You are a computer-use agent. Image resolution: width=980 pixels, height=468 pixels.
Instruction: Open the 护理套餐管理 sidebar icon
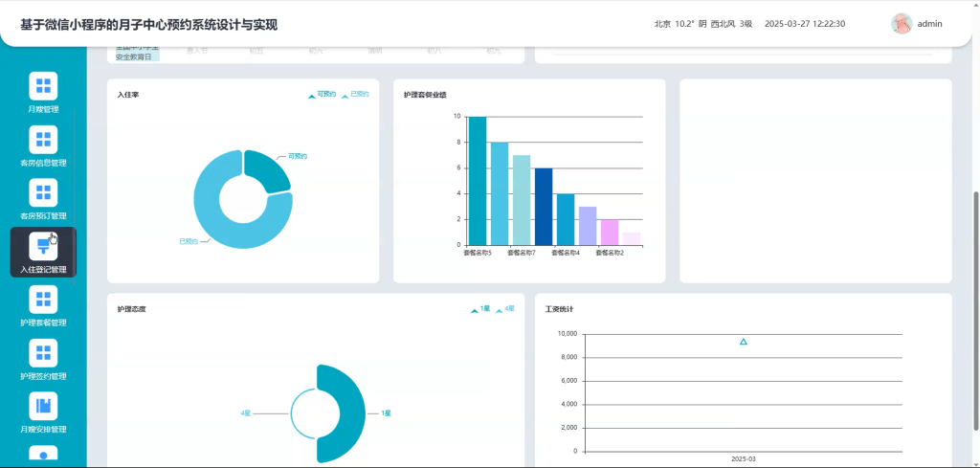pyautogui.click(x=43, y=300)
